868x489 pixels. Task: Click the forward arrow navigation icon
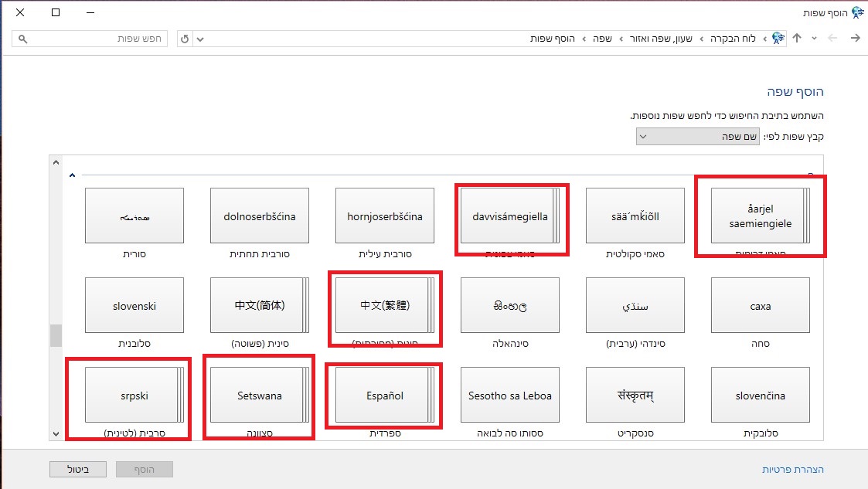[833, 39]
